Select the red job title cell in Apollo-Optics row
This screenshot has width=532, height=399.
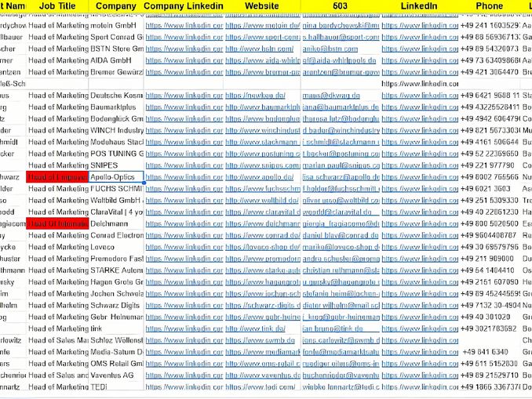(x=57, y=177)
